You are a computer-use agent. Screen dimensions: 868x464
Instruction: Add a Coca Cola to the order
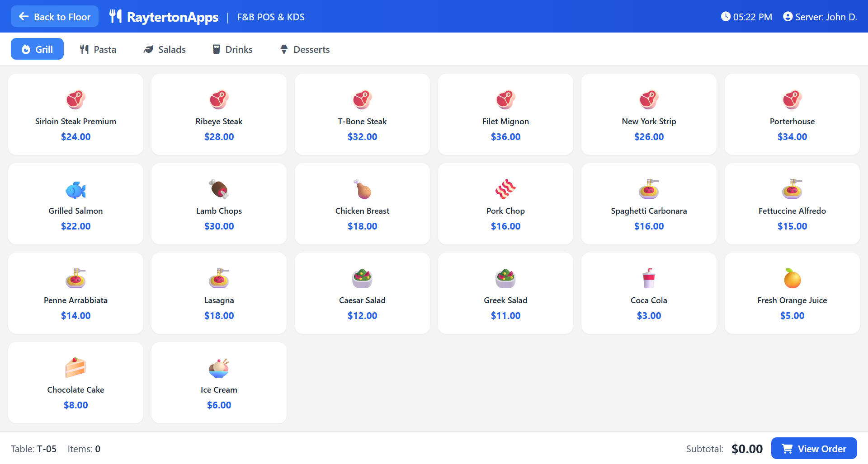click(x=649, y=293)
